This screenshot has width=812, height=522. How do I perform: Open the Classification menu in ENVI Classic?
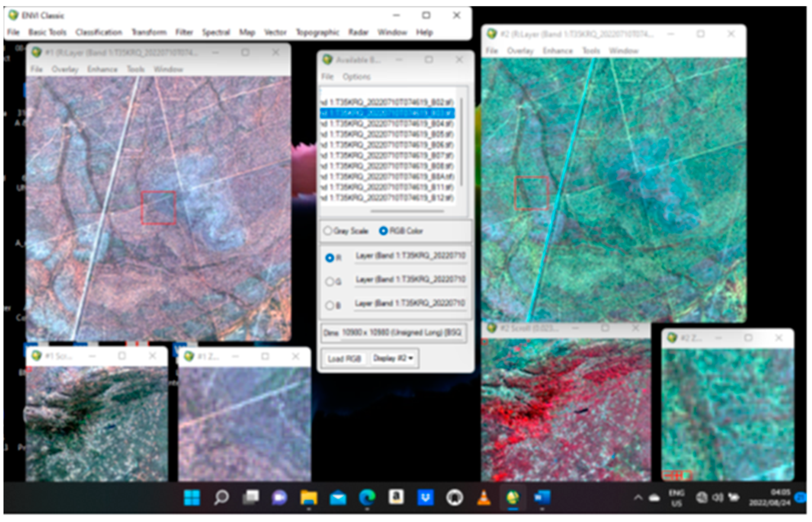click(x=99, y=32)
